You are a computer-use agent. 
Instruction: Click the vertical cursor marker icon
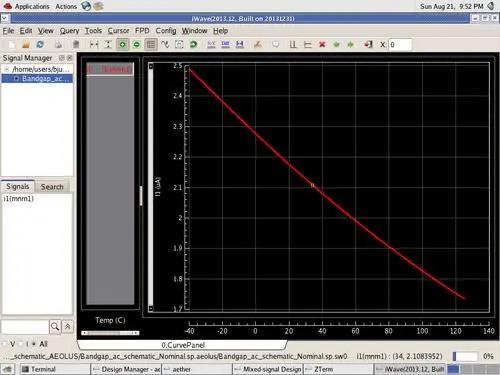coord(293,44)
